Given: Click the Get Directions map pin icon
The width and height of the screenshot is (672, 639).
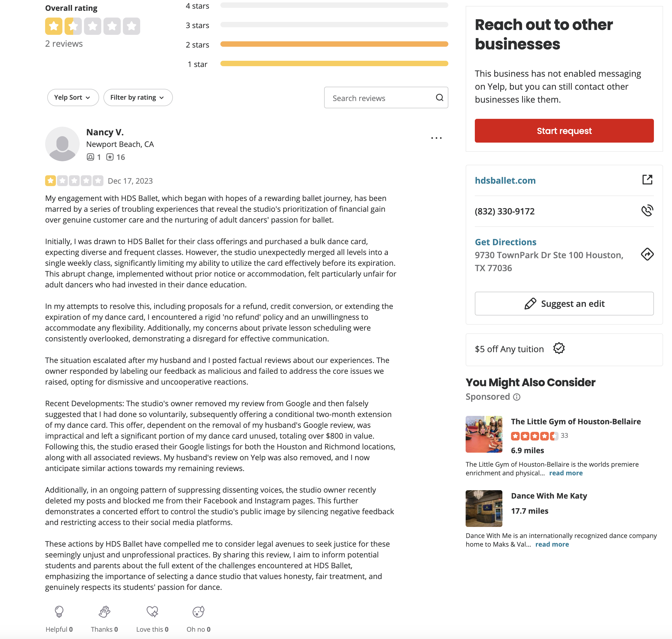Looking at the screenshot, I should point(647,255).
